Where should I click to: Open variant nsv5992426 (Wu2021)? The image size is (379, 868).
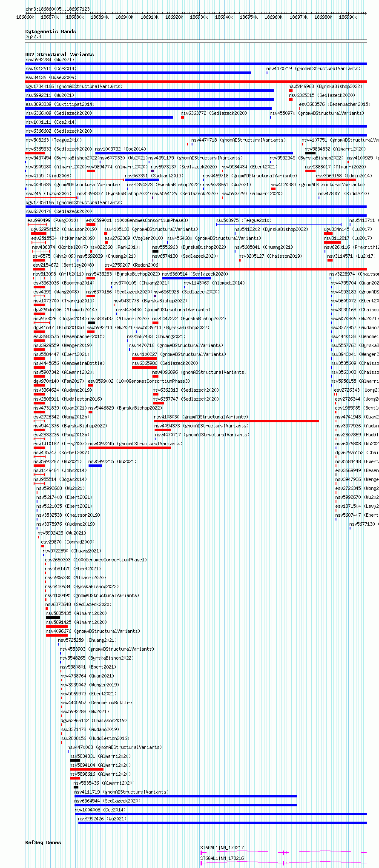click(x=102, y=819)
